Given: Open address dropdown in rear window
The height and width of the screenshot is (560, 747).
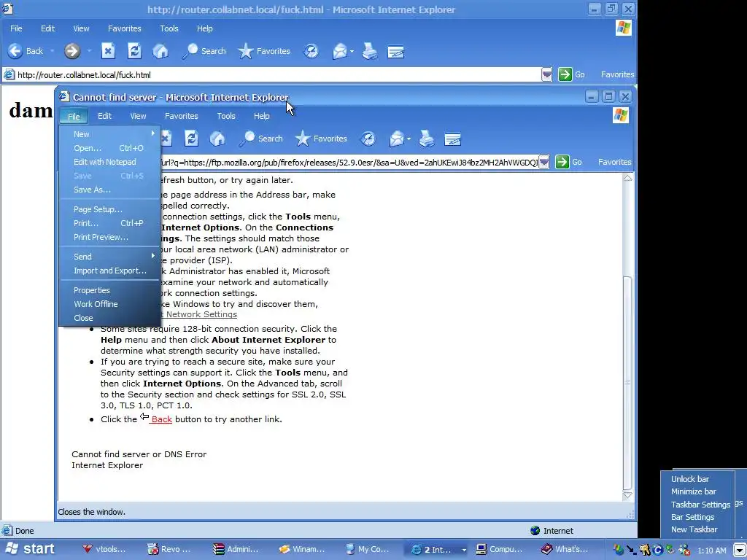Looking at the screenshot, I should click(x=547, y=74).
